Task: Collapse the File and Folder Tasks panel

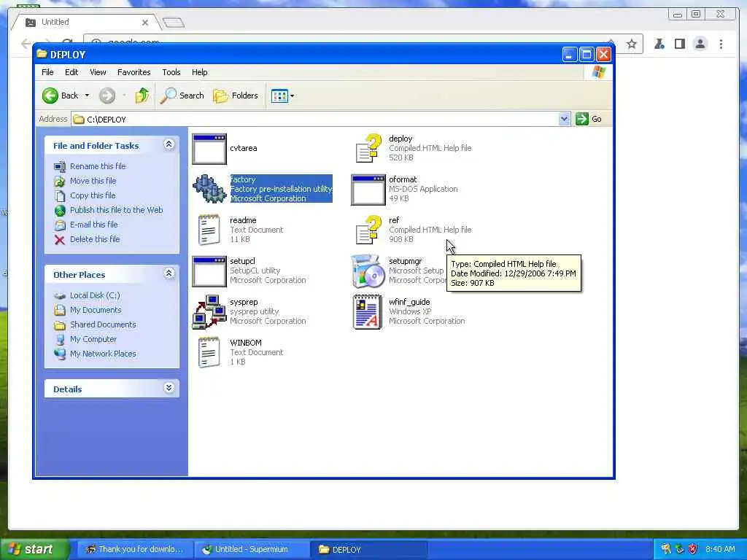Action: click(x=169, y=144)
